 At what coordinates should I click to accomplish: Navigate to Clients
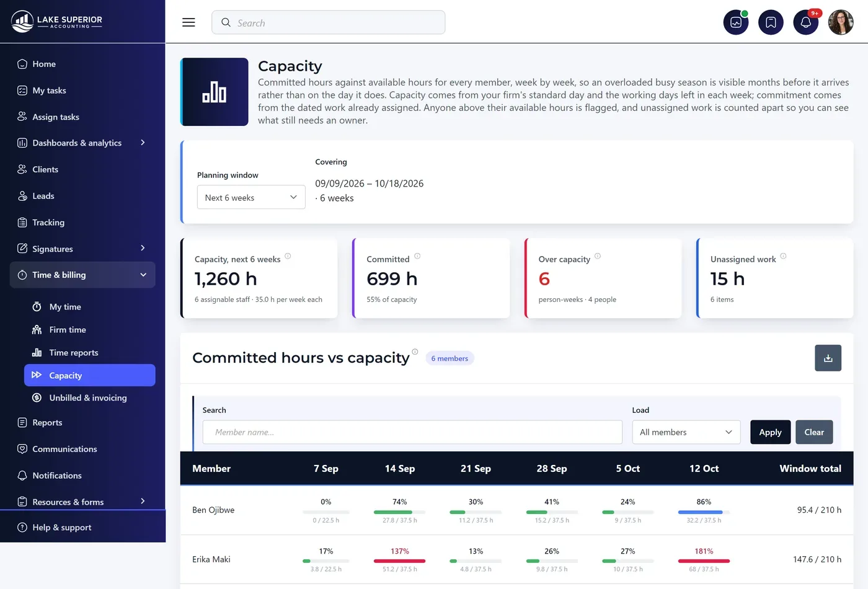(x=82, y=169)
